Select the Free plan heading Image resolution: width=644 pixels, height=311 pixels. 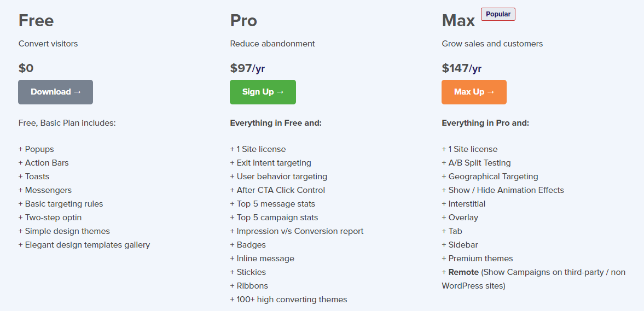click(36, 21)
